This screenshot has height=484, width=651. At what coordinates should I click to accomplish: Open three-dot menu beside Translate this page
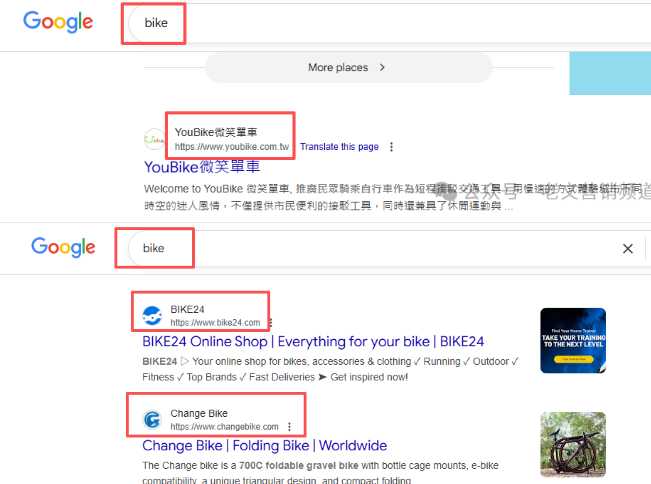click(x=391, y=147)
